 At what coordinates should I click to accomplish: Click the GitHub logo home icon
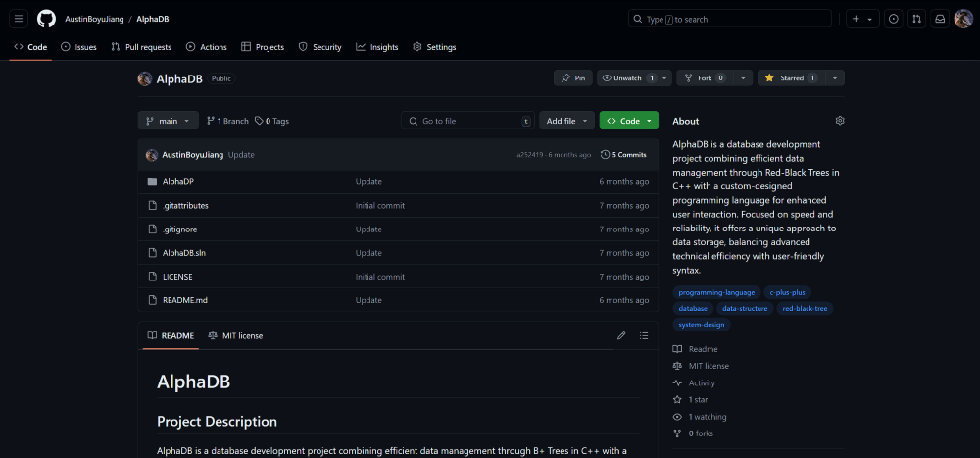coord(46,19)
